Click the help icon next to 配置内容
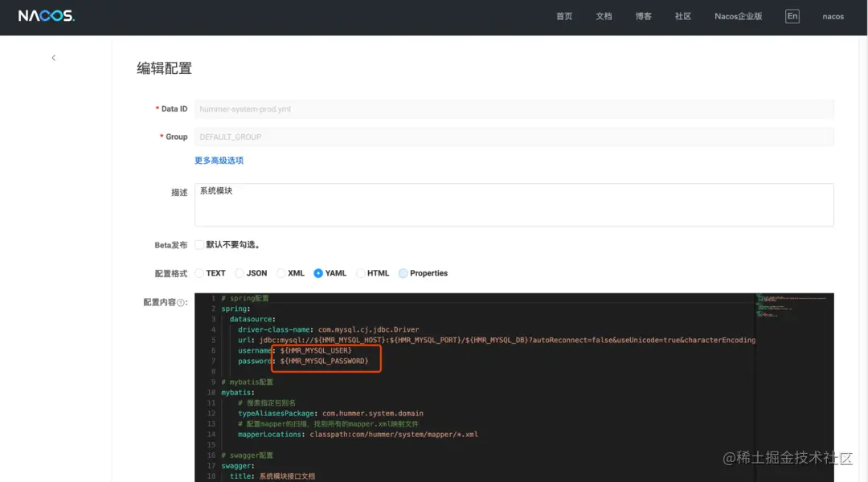The width and height of the screenshot is (868, 482). pos(181,303)
